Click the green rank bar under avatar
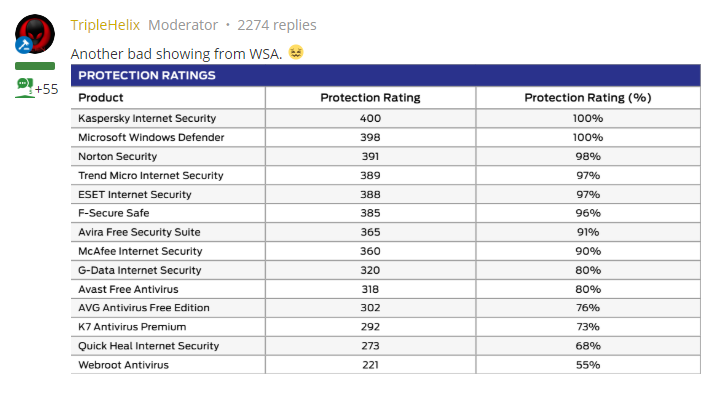 coord(35,66)
